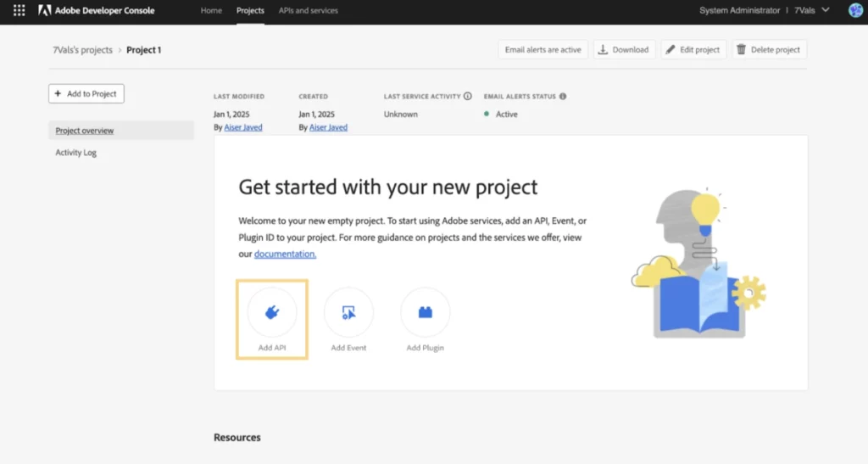Screen dimensions: 868x464
Task: Open the app switcher grid icon
Action: (x=19, y=10)
